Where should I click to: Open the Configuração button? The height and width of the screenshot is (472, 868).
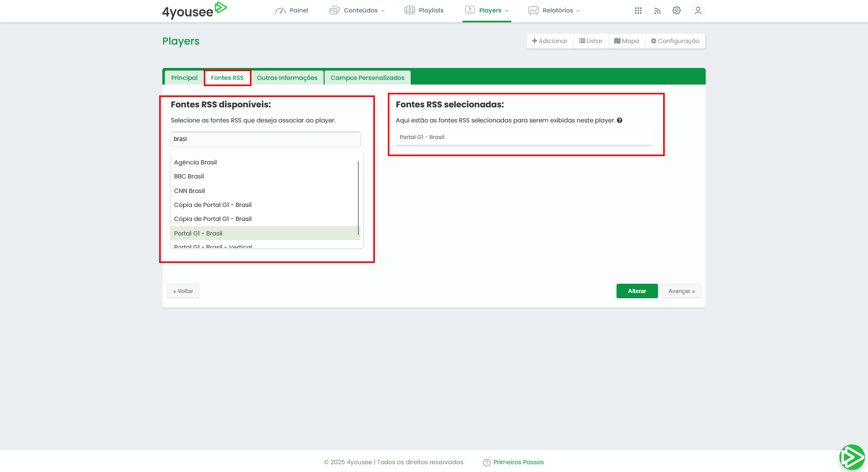(675, 41)
